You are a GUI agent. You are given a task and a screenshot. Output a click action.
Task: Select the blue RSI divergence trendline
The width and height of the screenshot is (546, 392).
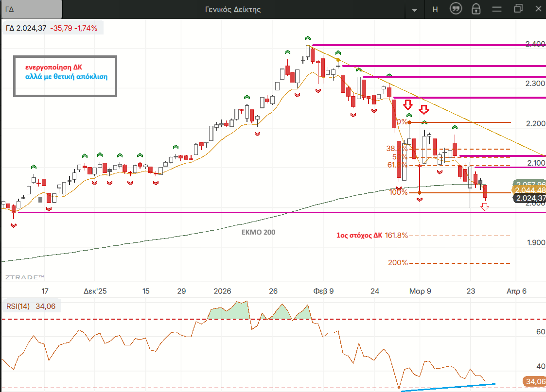tap(447, 387)
